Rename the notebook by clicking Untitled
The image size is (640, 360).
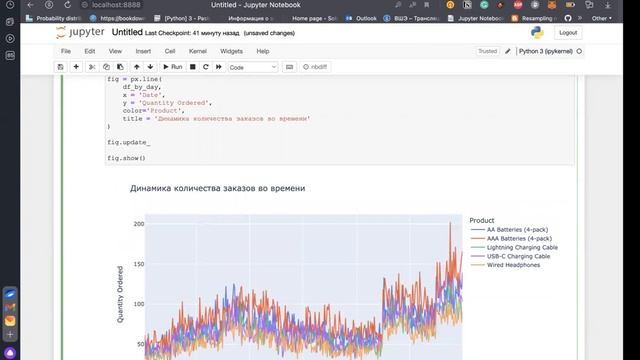pos(127,32)
